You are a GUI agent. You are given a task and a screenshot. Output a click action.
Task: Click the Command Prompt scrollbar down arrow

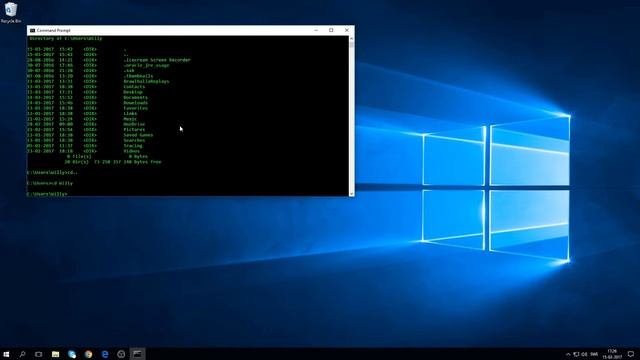pyautogui.click(x=351, y=194)
